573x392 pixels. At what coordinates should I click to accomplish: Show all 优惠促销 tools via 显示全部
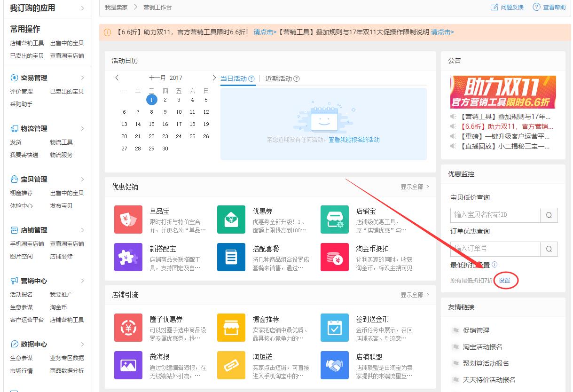[x=415, y=187]
